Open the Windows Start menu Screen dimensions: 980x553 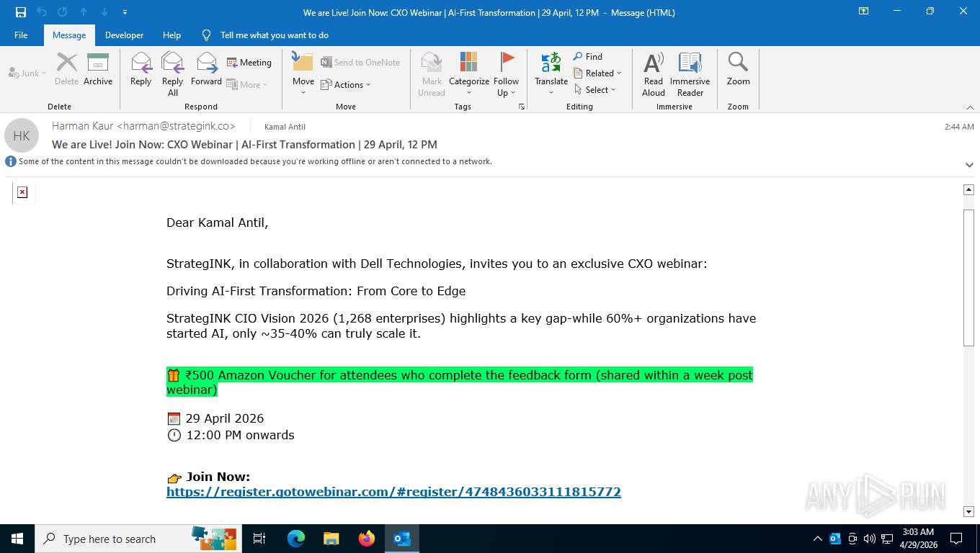[x=17, y=539]
